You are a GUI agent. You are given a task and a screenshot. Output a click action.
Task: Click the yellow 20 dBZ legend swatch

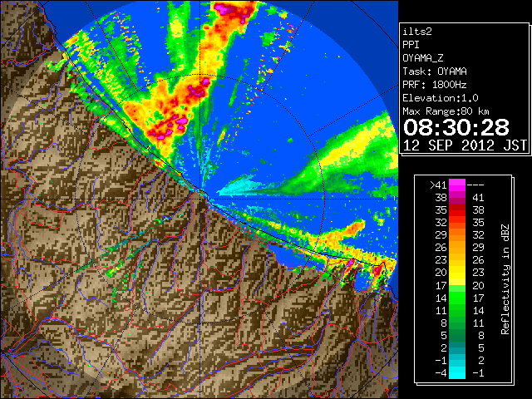tap(457, 273)
